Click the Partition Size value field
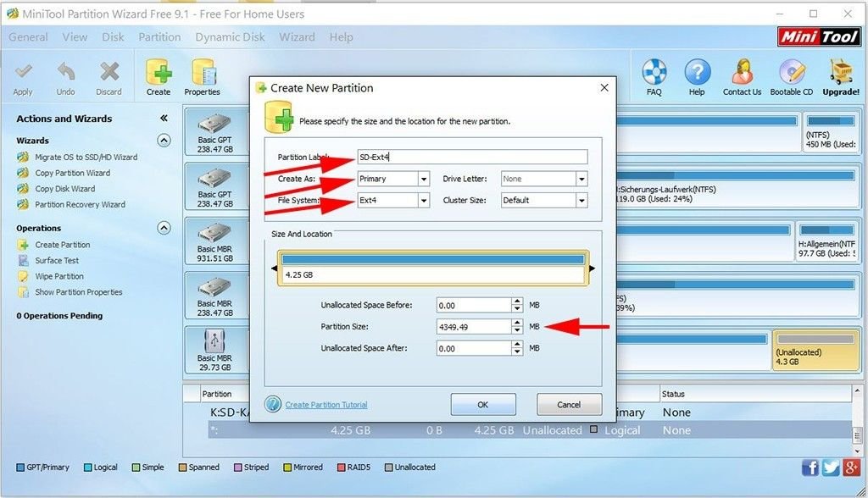This screenshot has height=498, width=868. tap(474, 326)
